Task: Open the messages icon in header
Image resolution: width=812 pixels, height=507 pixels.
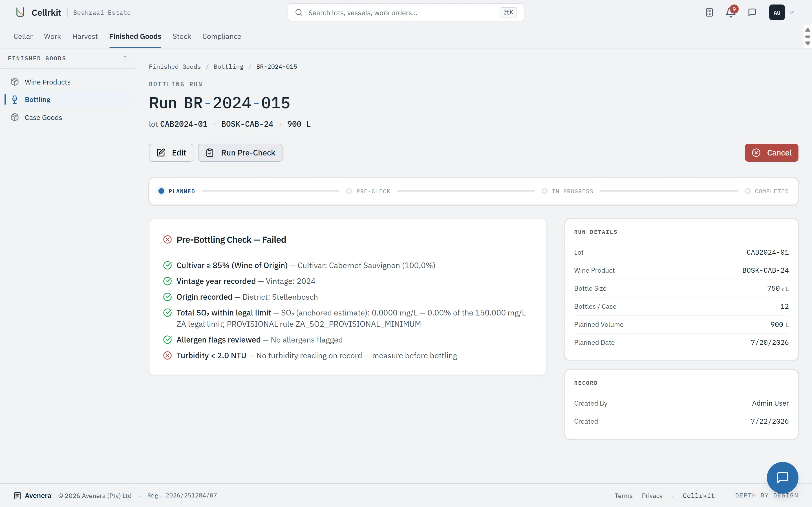Action: 752,12
